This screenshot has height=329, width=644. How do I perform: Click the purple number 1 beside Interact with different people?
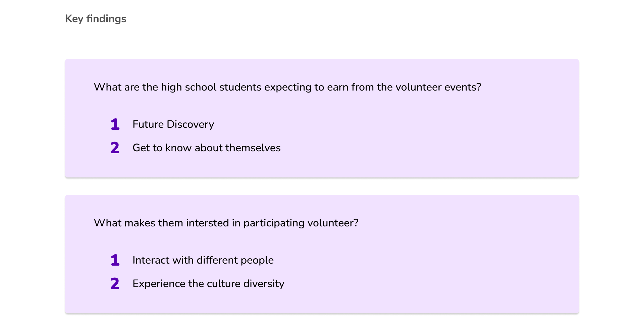coord(115,260)
